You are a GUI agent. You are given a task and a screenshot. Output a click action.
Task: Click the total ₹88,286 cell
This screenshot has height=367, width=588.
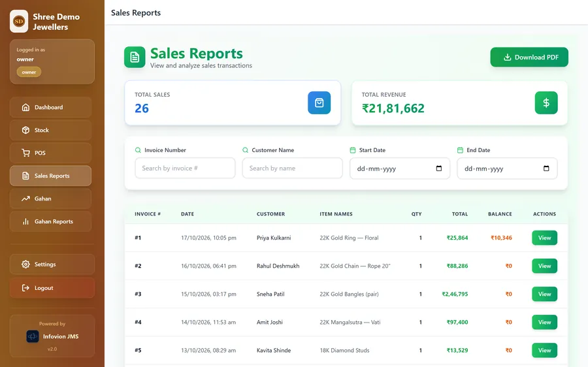(x=457, y=266)
